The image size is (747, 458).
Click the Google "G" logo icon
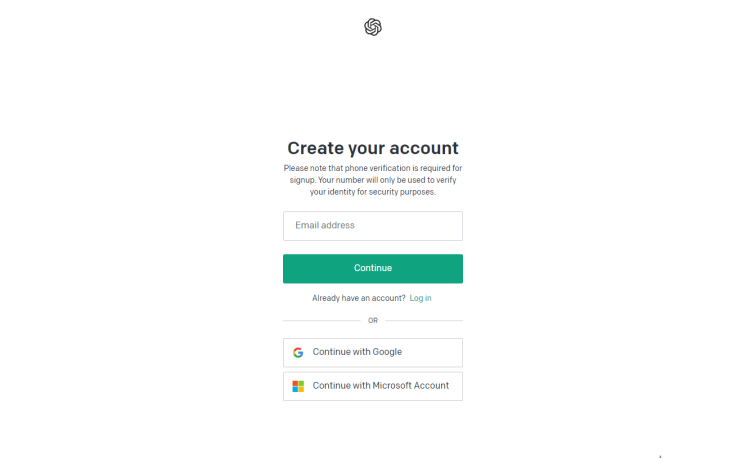click(x=298, y=352)
